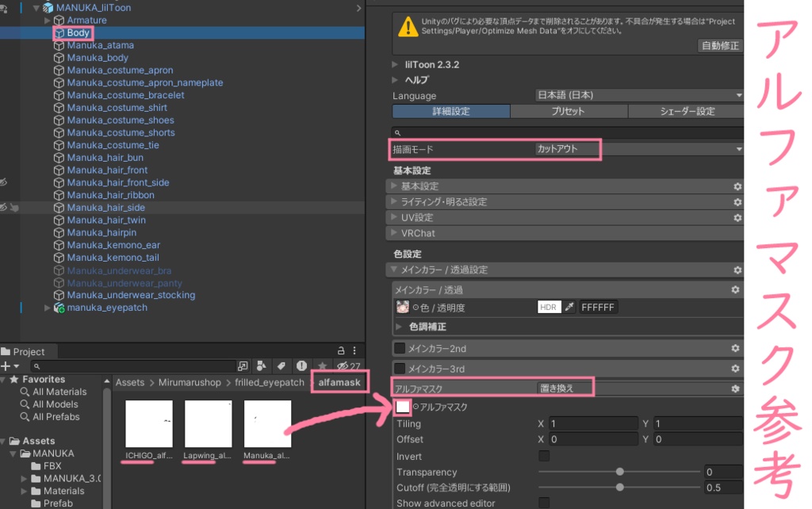The width and height of the screenshot is (812, 509).
Task: Collapse the Assets folder tree
Action: [x=4, y=441]
